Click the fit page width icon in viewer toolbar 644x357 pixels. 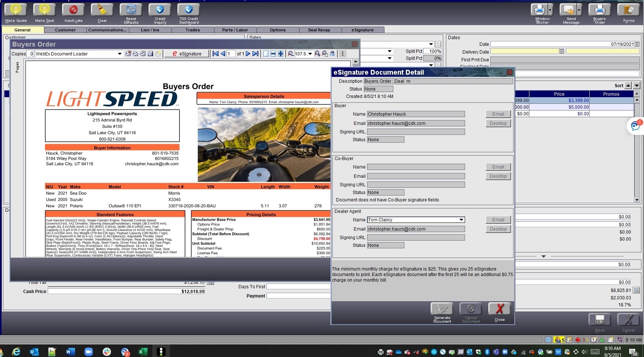point(273,54)
